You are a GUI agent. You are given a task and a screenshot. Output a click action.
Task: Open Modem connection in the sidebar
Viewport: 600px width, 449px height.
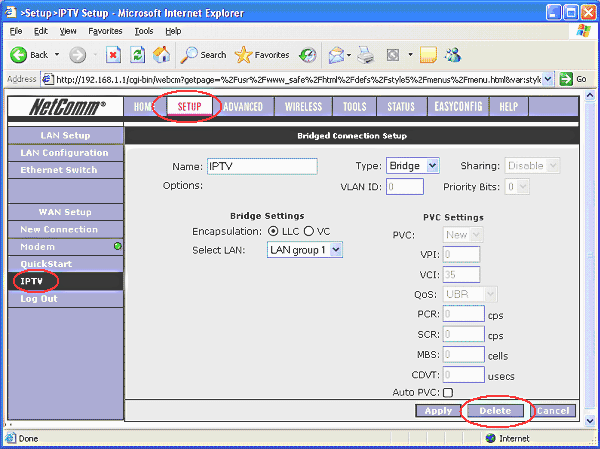(65, 247)
